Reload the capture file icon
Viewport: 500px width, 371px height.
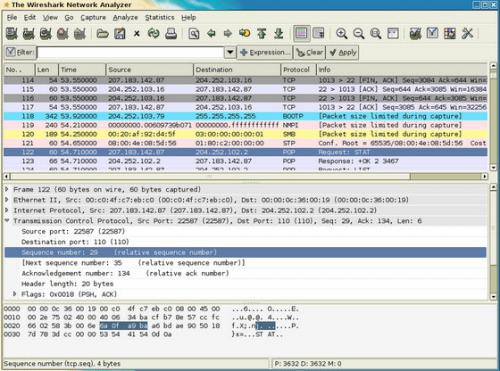[154, 34]
